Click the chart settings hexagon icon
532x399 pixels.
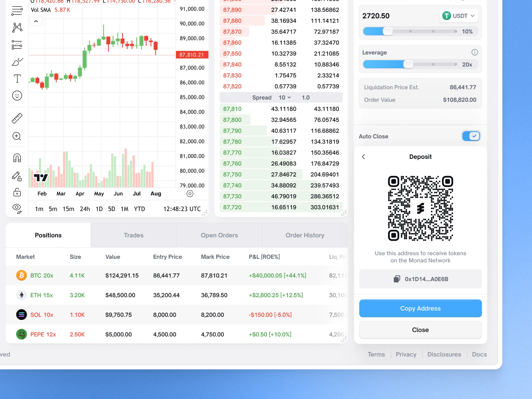[190, 194]
